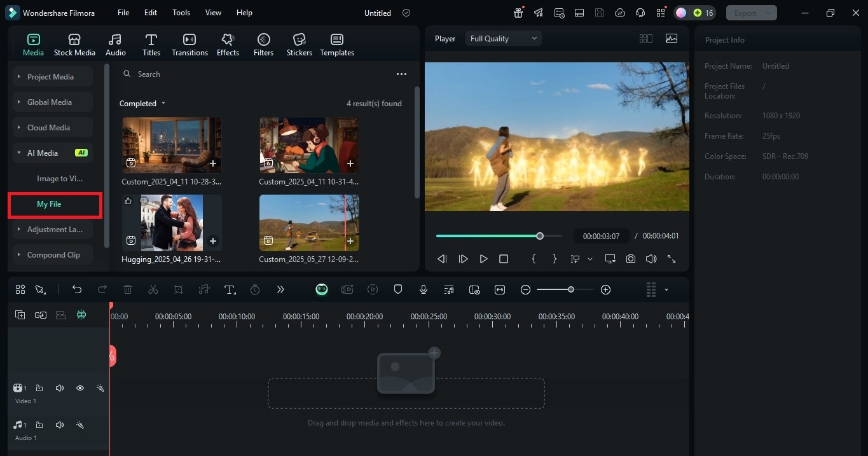
Task: Open the Titles tab
Action: click(151, 45)
